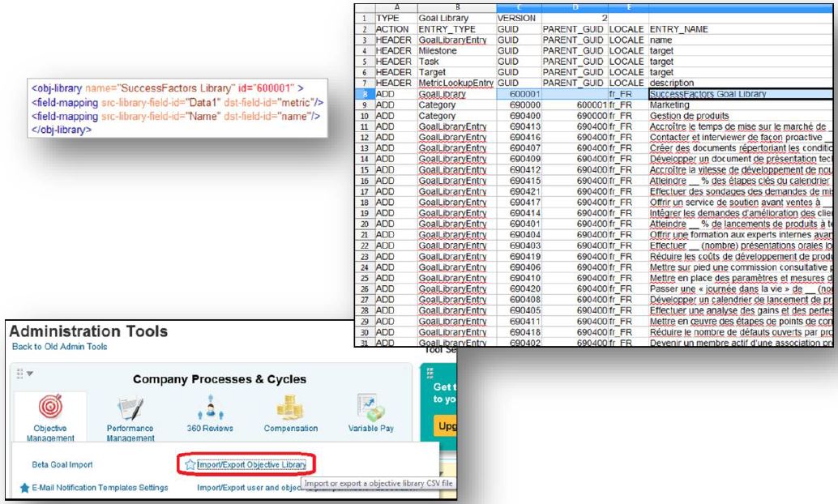This screenshot has width=838, height=504.
Task: Click Back to Old Admin Tools link
Action: coord(59,346)
